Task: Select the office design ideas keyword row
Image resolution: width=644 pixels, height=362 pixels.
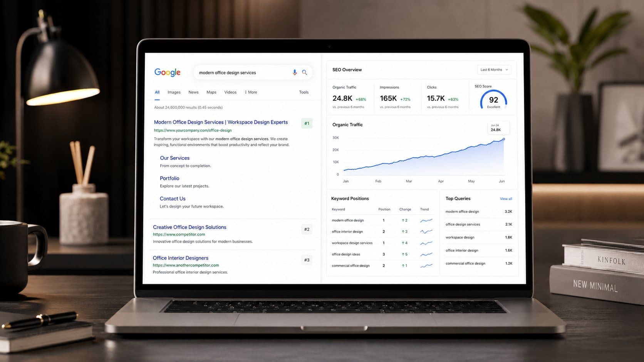Action: tap(382, 254)
